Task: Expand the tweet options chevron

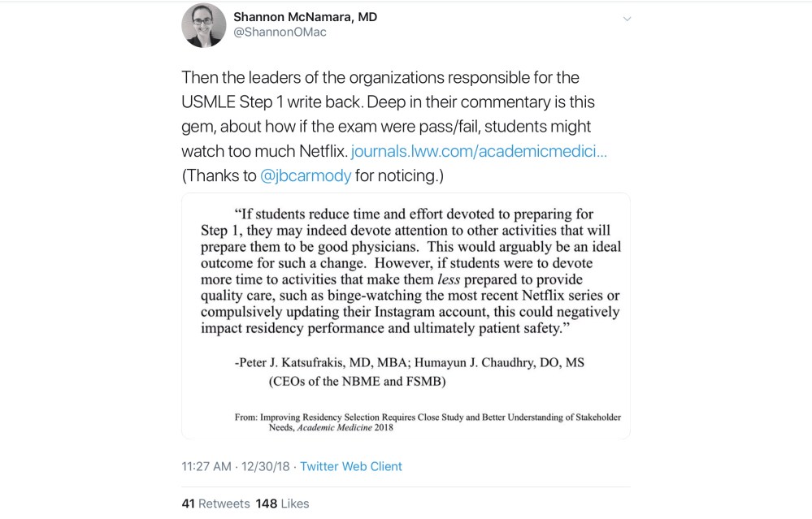Action: pos(627,19)
